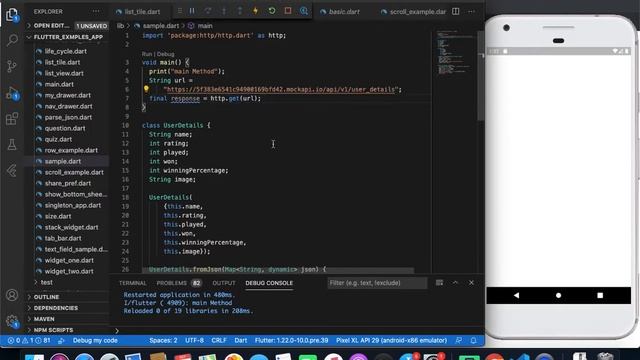Click Step Over in debug toolbar
640x360 pixels.
(208, 11)
